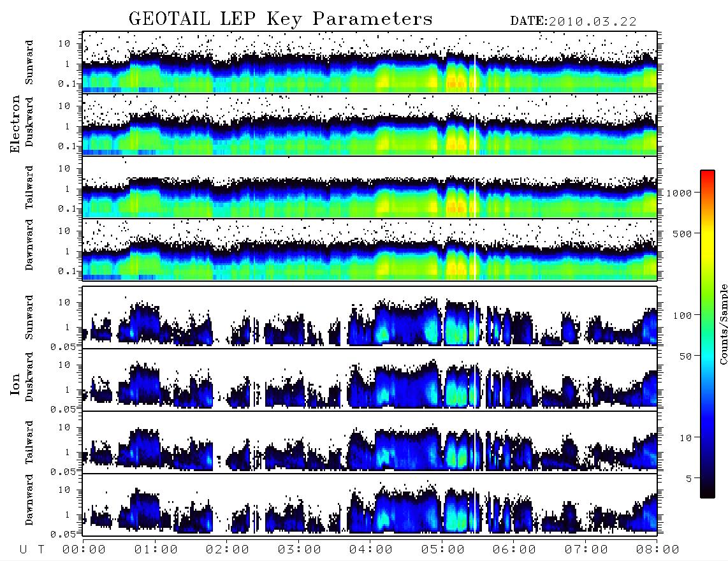Open the Ion Duskward spectrogram panel
Viewport: 728px width, 561px height.
[x=370, y=379]
